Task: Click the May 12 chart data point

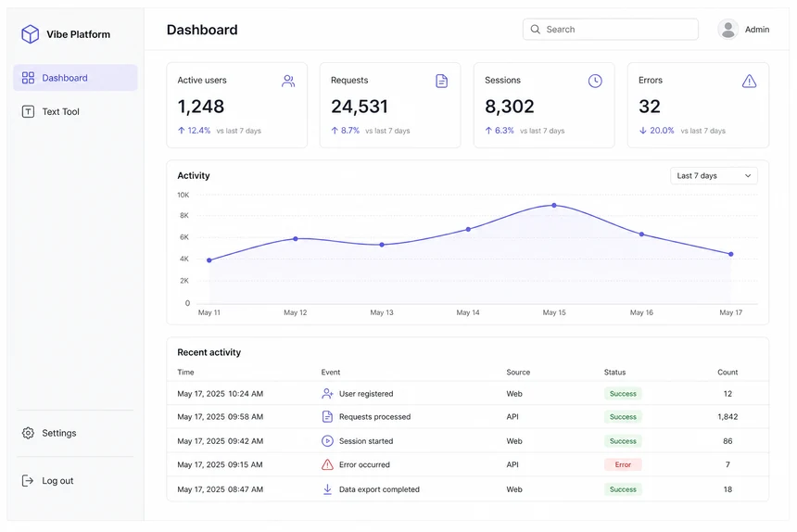Action: point(296,238)
